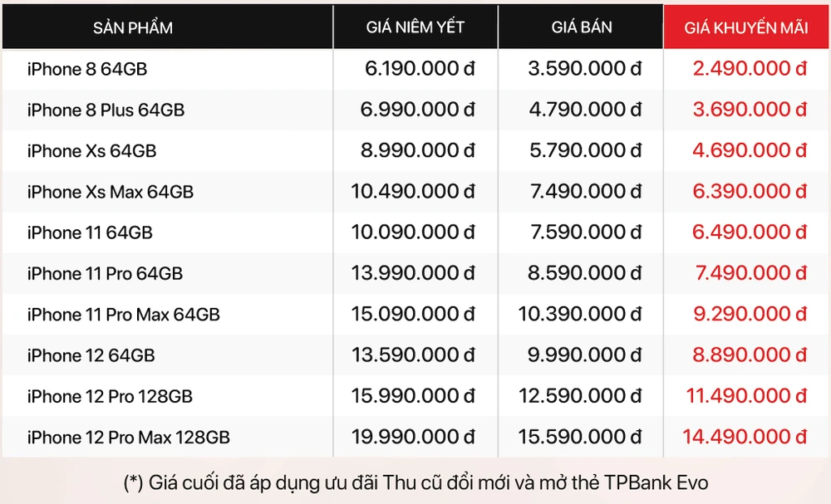This screenshot has height=504, width=831.
Task: Select the 14.490.000 đ promotional price
Action: pyautogui.click(x=745, y=437)
